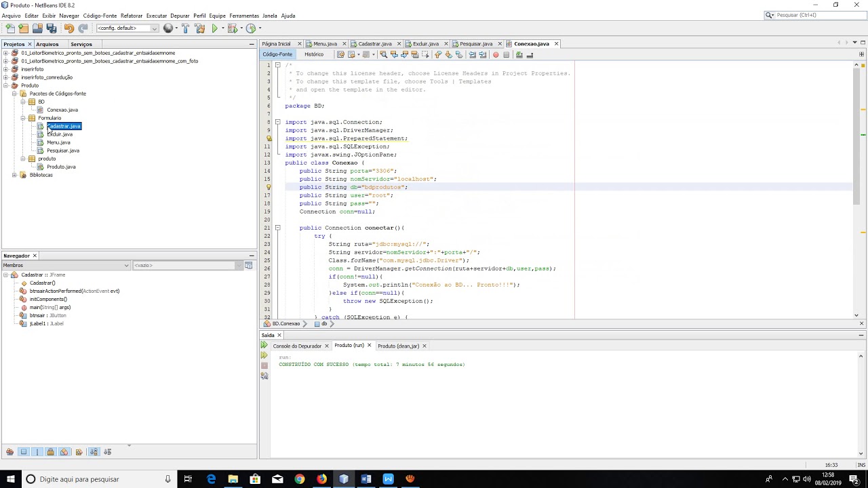868x488 pixels.
Task: Click the Windows taskbar search box
Action: pos(98,479)
